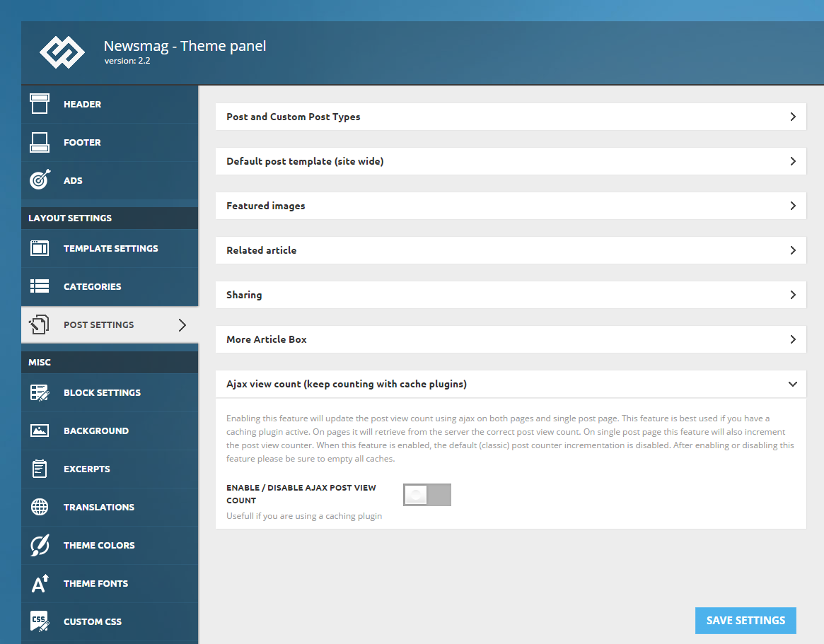Click the Ads target icon
824x644 pixels.
coord(40,180)
